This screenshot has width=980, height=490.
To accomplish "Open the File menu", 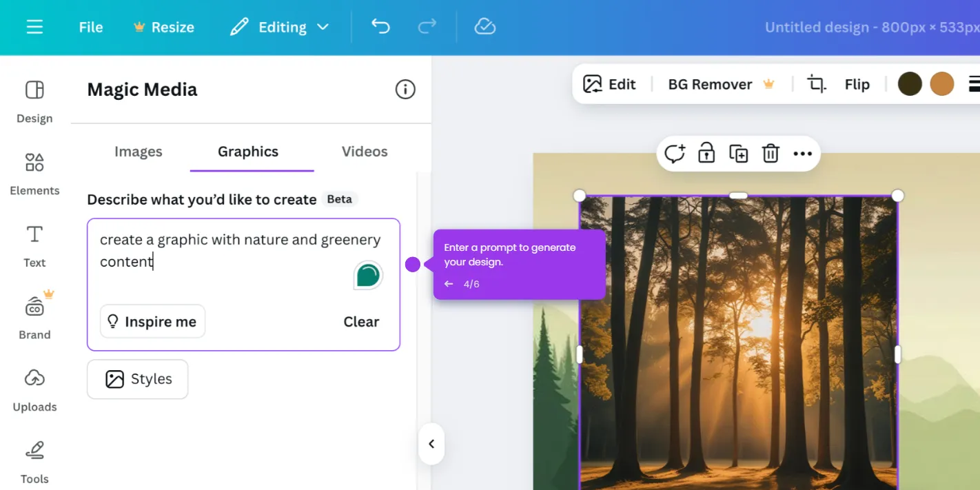I will point(90,26).
